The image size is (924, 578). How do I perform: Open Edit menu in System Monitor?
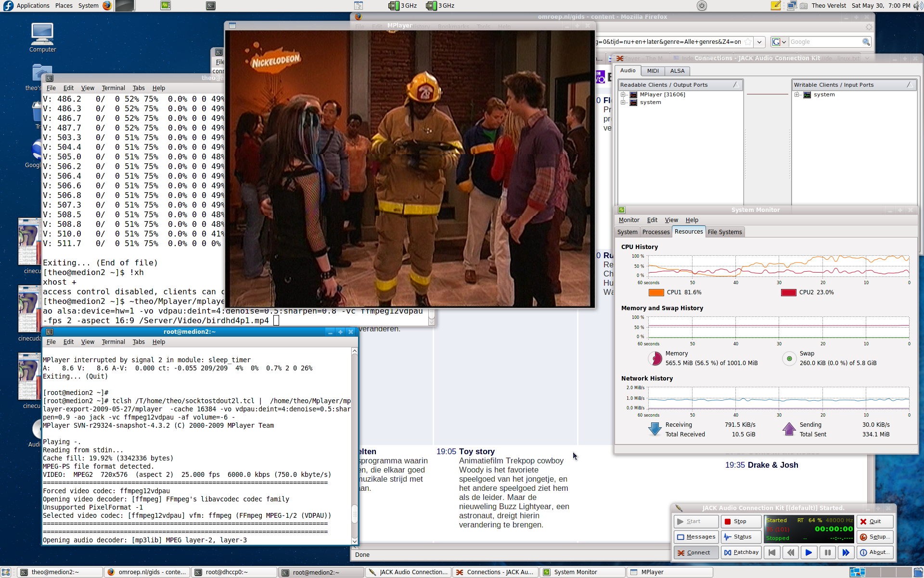pos(652,220)
